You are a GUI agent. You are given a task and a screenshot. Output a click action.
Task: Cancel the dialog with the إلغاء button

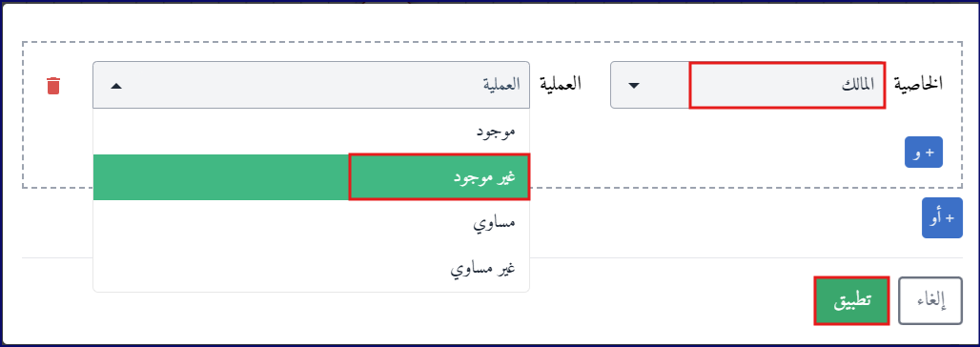click(930, 300)
